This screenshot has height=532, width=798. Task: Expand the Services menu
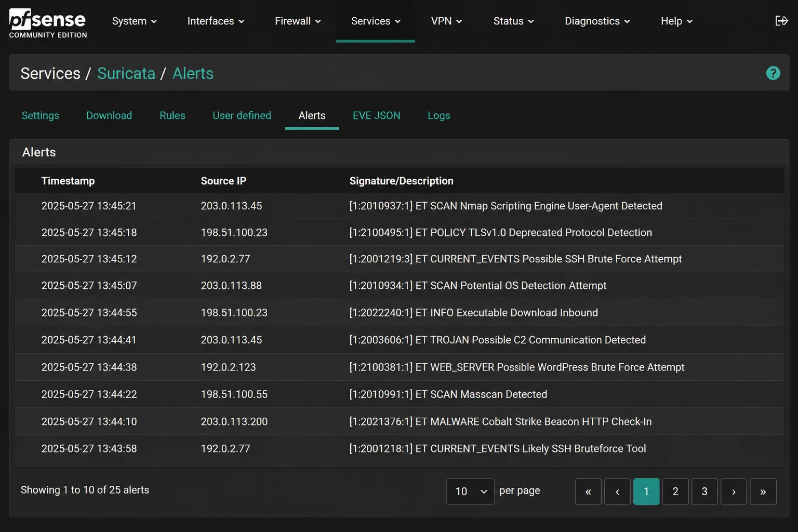click(376, 21)
